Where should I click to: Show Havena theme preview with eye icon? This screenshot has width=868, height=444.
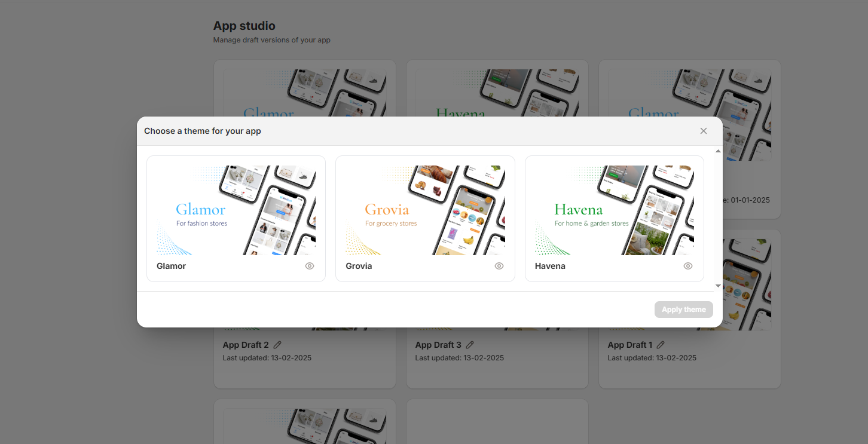pyautogui.click(x=688, y=266)
